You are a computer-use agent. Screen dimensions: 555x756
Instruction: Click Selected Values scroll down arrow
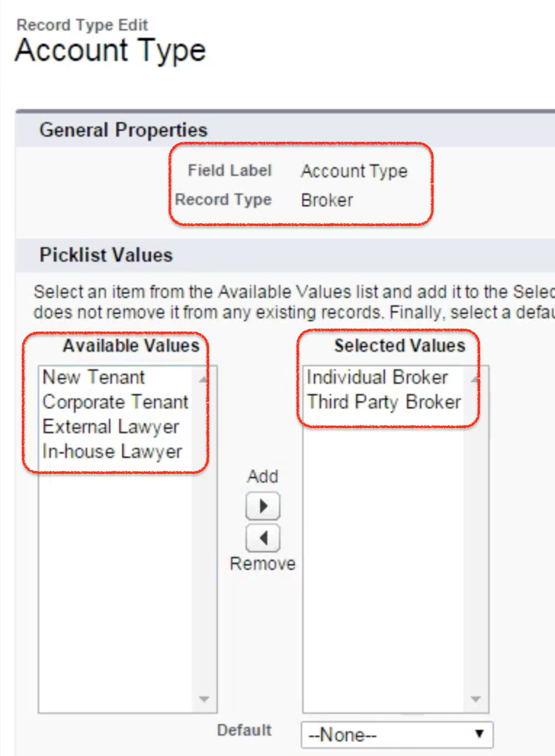[x=476, y=699]
